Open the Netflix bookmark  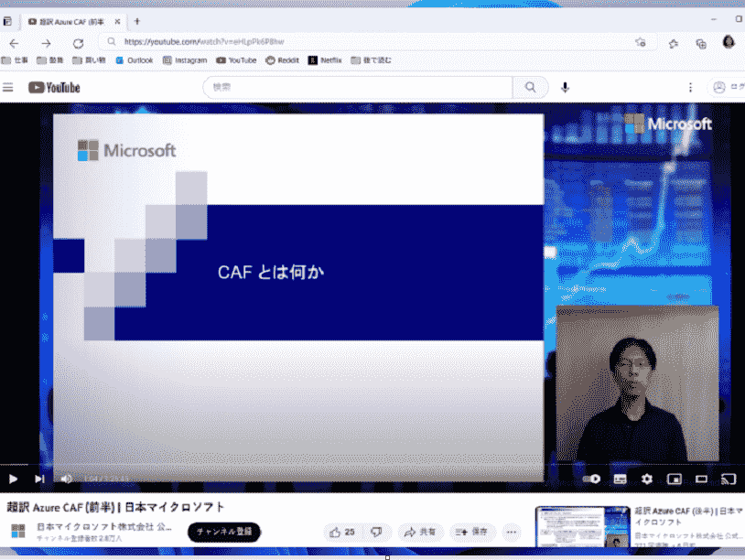(325, 60)
